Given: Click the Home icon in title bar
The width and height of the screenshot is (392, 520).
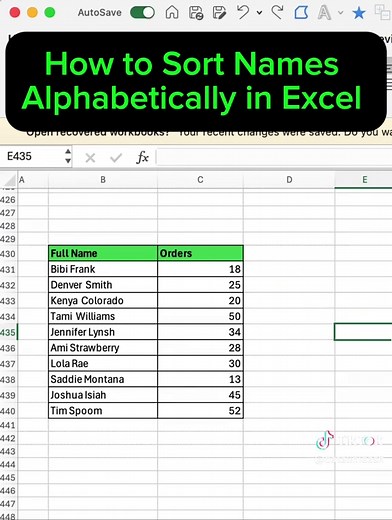Looking at the screenshot, I should click(x=172, y=13).
